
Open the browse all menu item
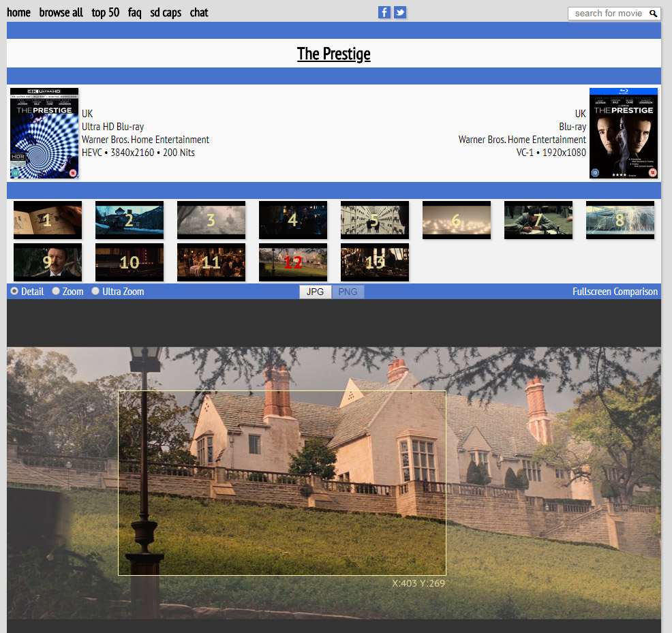(x=61, y=13)
